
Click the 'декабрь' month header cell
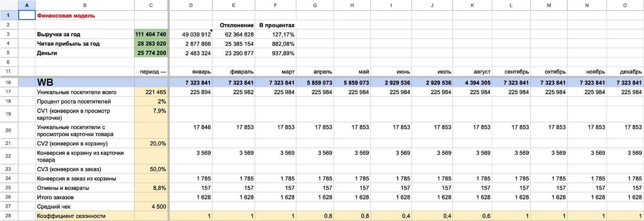point(625,72)
